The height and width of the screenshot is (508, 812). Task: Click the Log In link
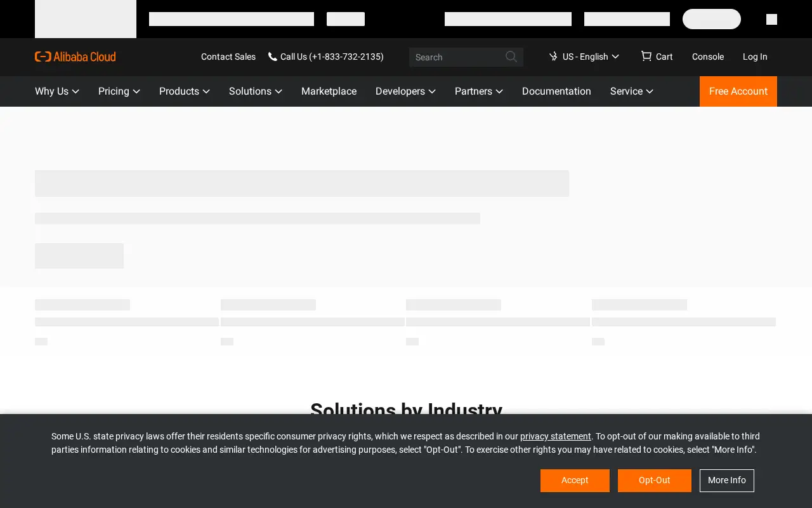pyautogui.click(x=755, y=57)
